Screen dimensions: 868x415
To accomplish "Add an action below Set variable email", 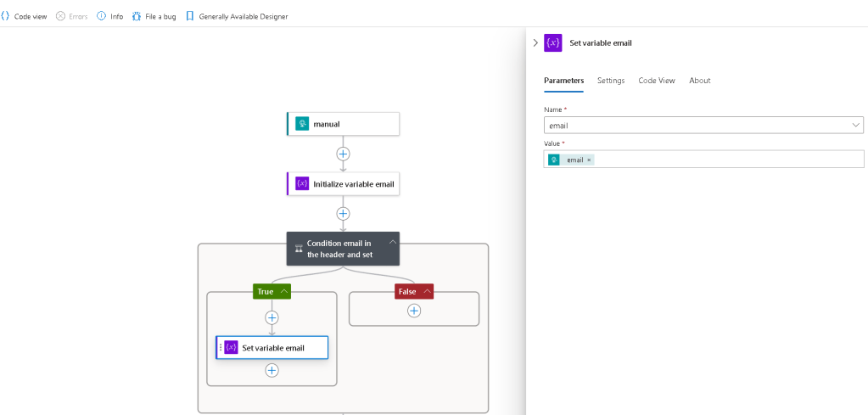I will [272, 371].
